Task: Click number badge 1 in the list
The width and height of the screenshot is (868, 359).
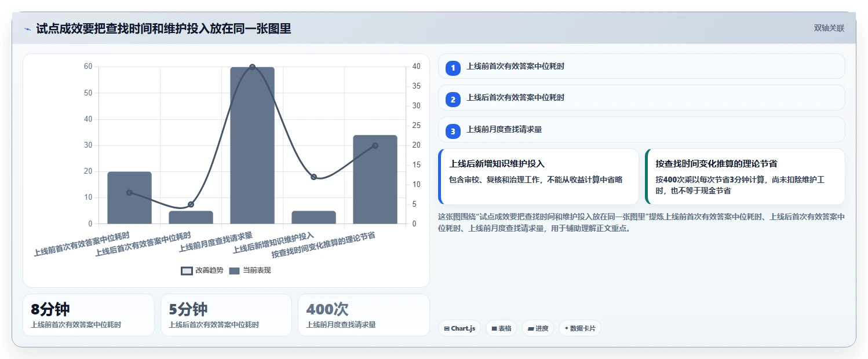Action: (x=453, y=68)
